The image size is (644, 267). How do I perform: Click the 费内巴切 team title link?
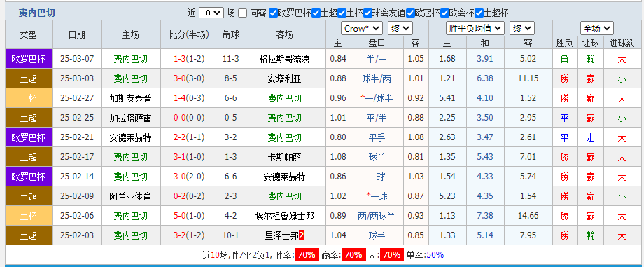[36, 13]
